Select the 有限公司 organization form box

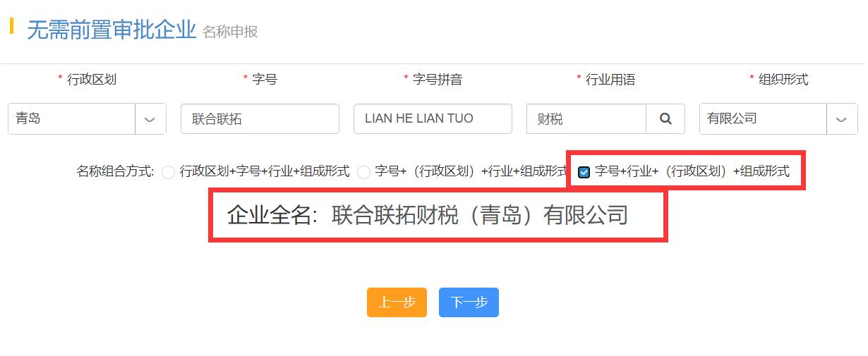(x=763, y=119)
